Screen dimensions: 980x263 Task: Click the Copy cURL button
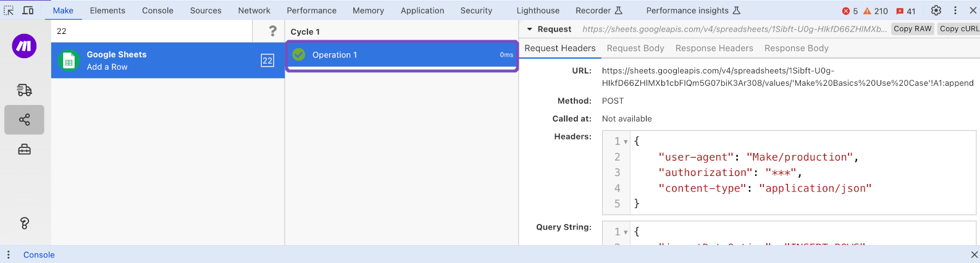[958, 29]
